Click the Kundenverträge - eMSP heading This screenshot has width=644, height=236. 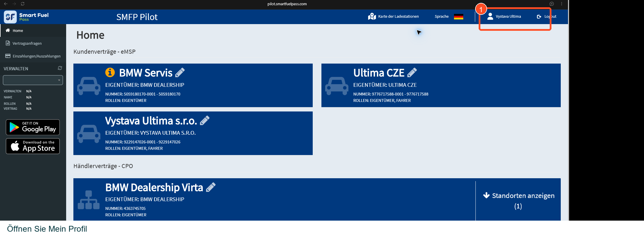pyautogui.click(x=104, y=52)
